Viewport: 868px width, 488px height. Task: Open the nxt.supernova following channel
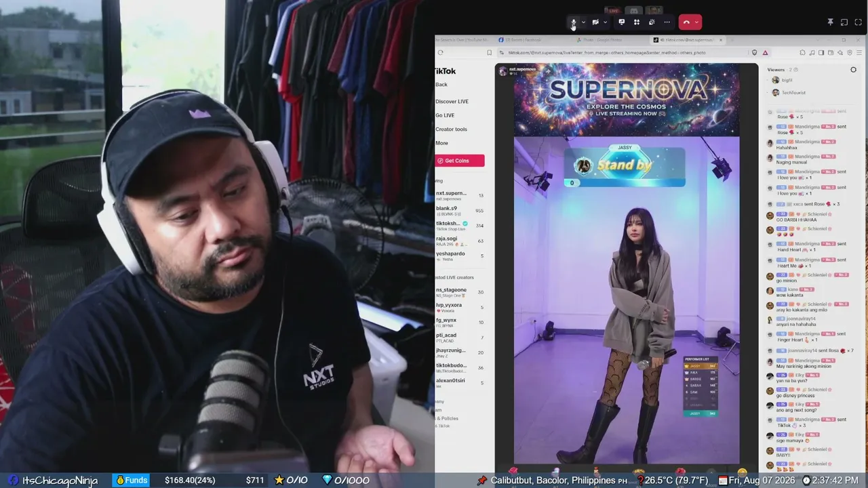tap(460, 196)
